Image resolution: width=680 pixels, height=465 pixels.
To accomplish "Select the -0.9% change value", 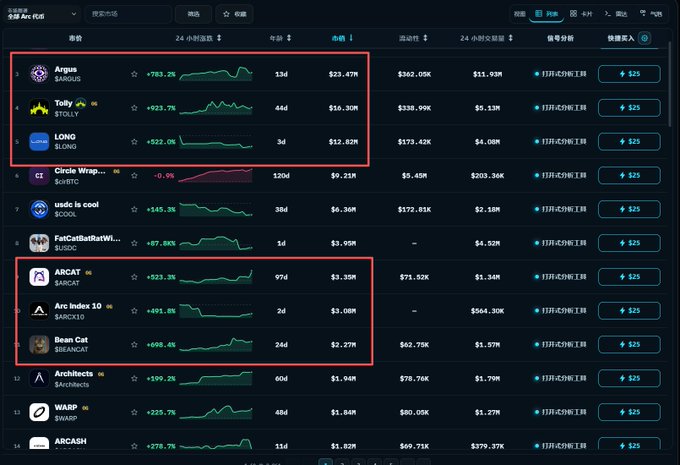I will click(164, 176).
